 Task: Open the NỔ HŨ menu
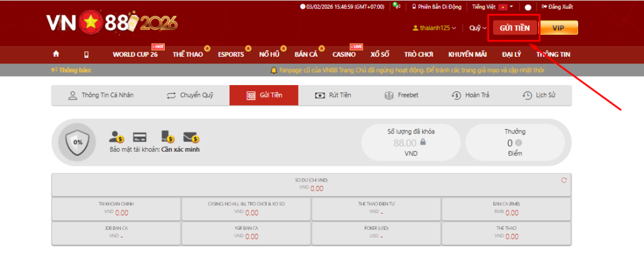click(x=269, y=54)
